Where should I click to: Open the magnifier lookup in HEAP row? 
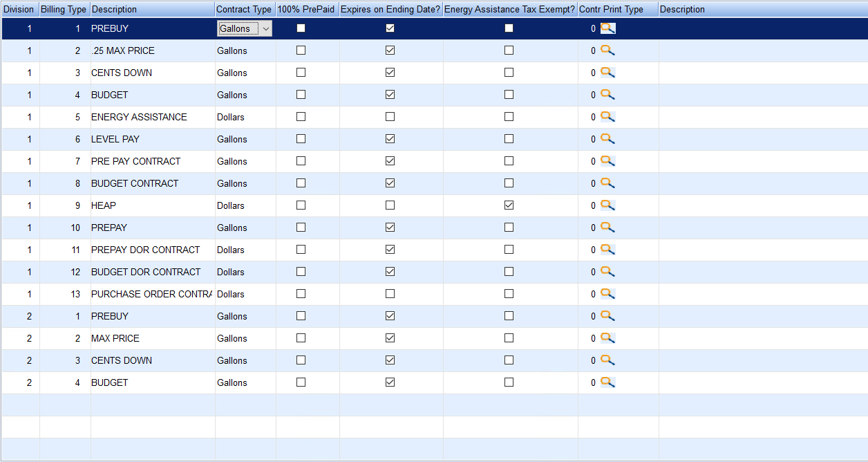point(607,205)
